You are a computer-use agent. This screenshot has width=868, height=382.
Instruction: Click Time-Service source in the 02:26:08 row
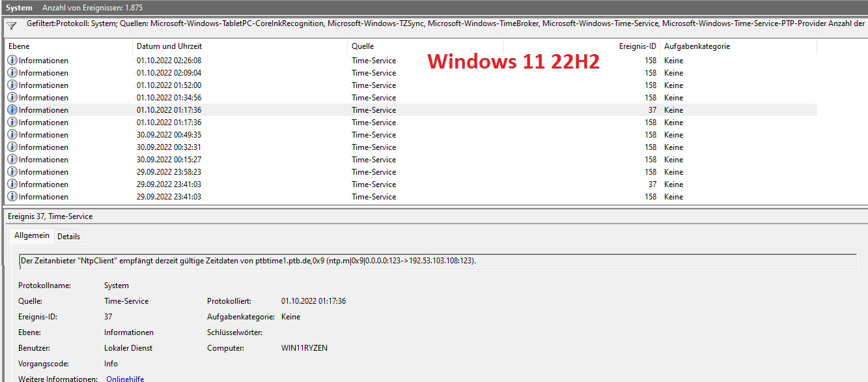coord(374,60)
